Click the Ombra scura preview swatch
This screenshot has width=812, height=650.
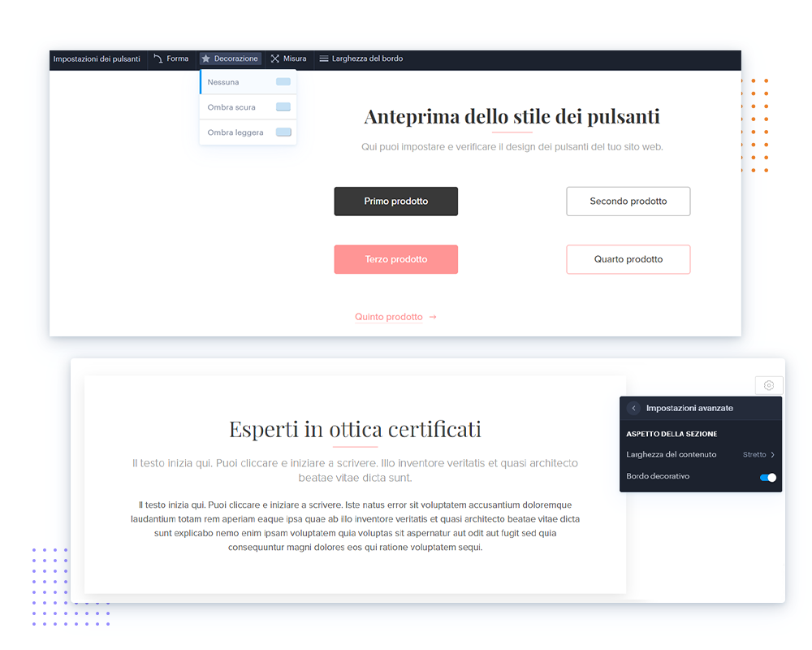tap(283, 106)
